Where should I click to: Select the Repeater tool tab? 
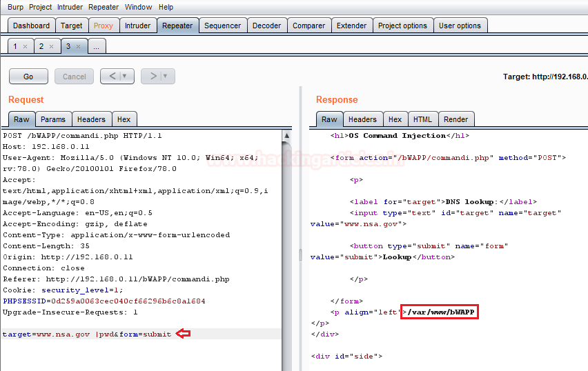[177, 26]
